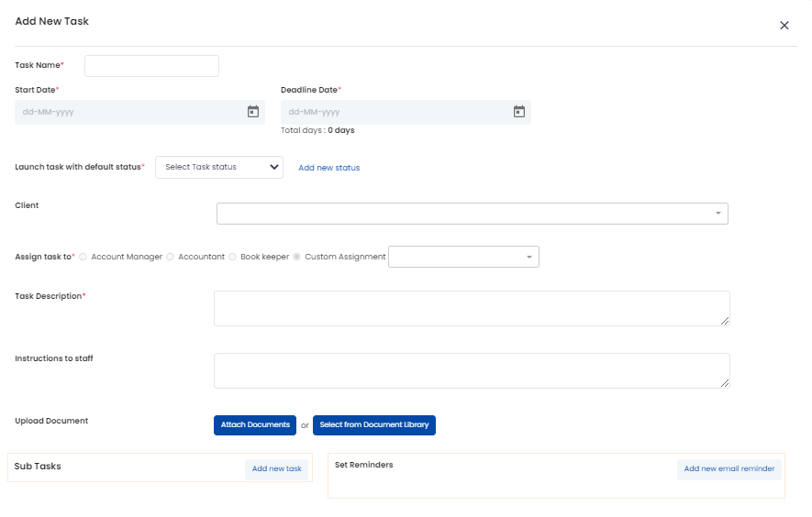Select the Book keeper radio button
This screenshot has width=812, height=517.
(x=232, y=257)
